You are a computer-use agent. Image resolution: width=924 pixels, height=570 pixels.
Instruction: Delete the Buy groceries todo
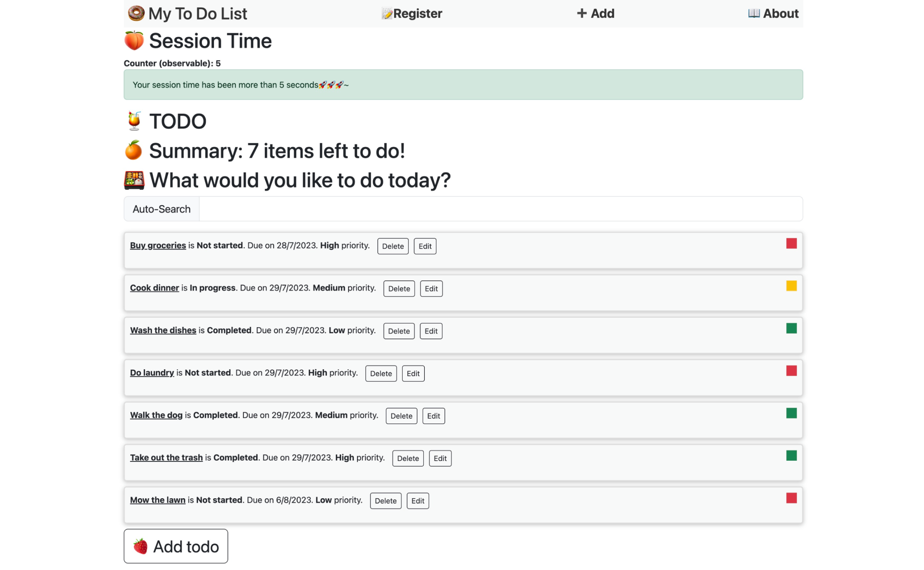pos(393,246)
